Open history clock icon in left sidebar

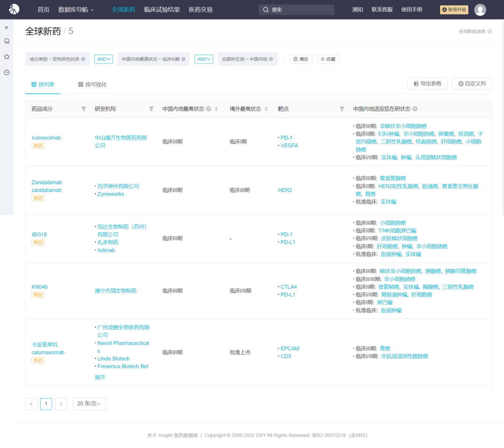coord(7,72)
